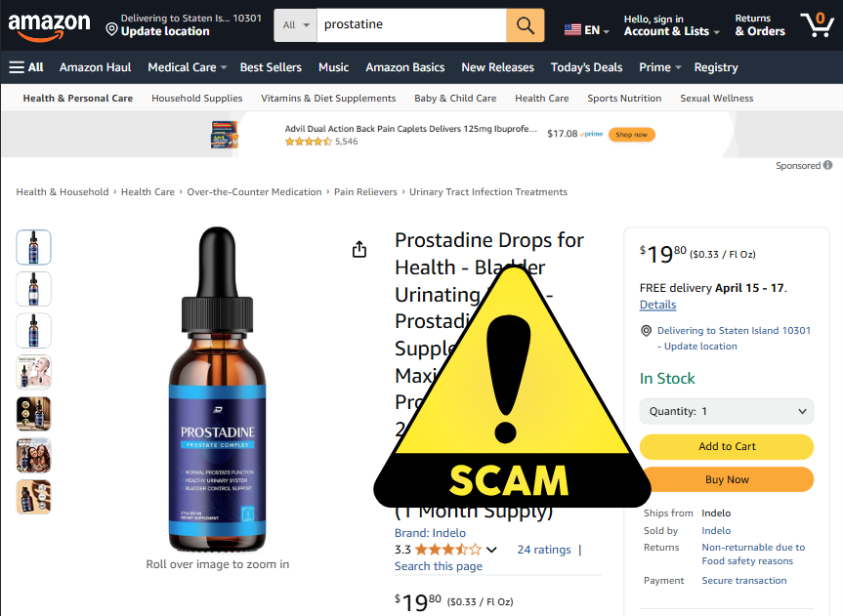Click the US flag language selector
The image size is (843, 616).
tap(586, 29)
